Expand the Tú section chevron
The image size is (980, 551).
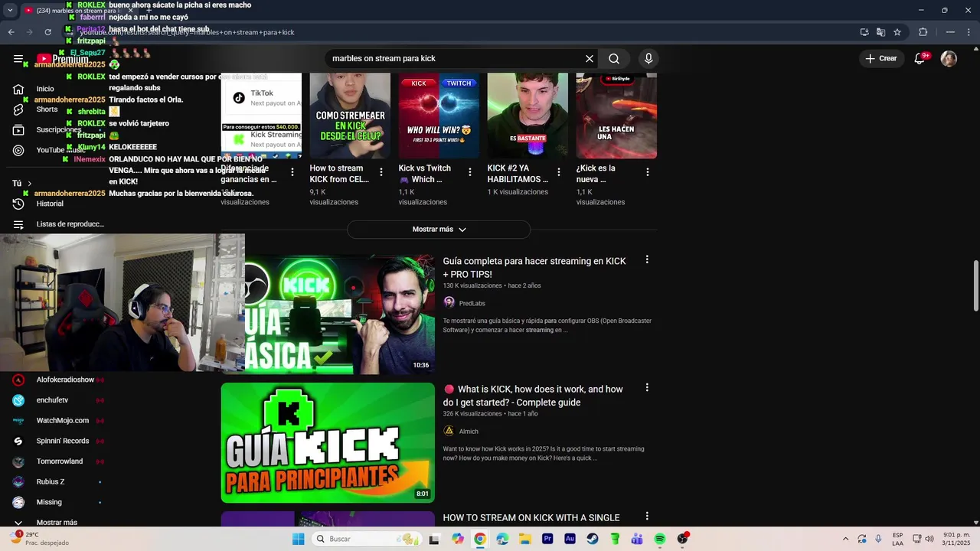[30, 184]
